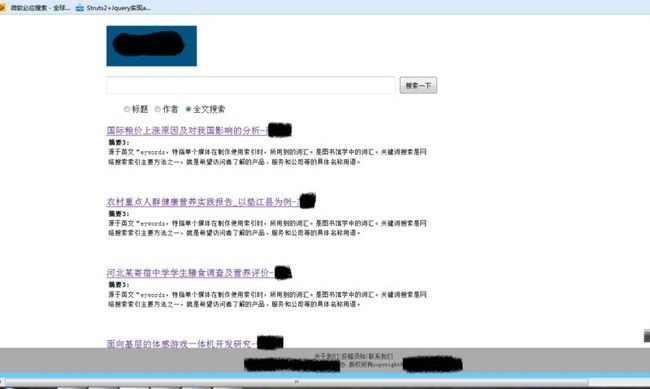This screenshot has width=650, height=389.
Task: Focus the search text input field
Action: (250, 85)
